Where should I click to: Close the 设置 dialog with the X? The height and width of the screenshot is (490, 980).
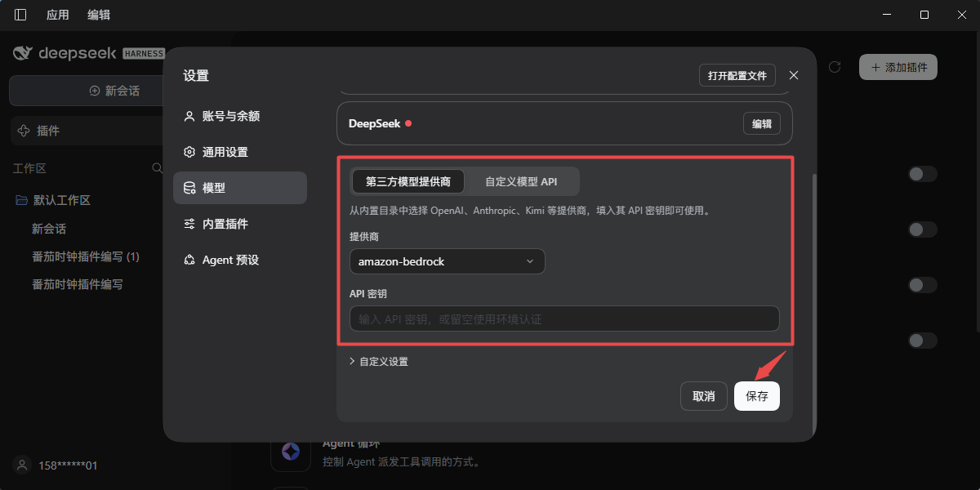click(x=794, y=75)
